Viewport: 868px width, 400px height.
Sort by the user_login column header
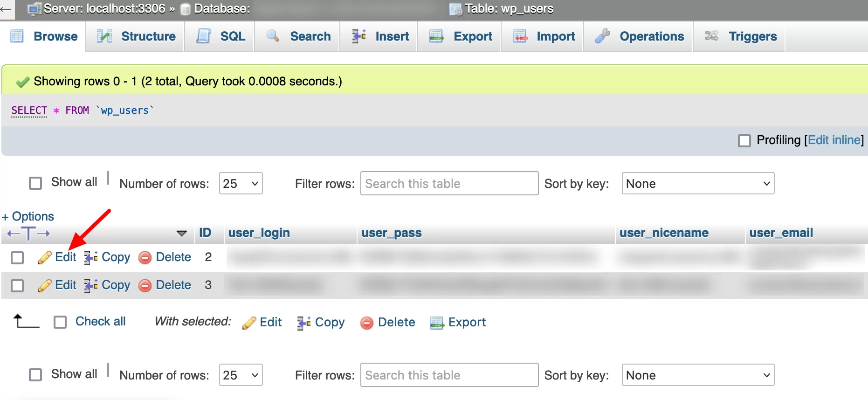[x=259, y=233]
